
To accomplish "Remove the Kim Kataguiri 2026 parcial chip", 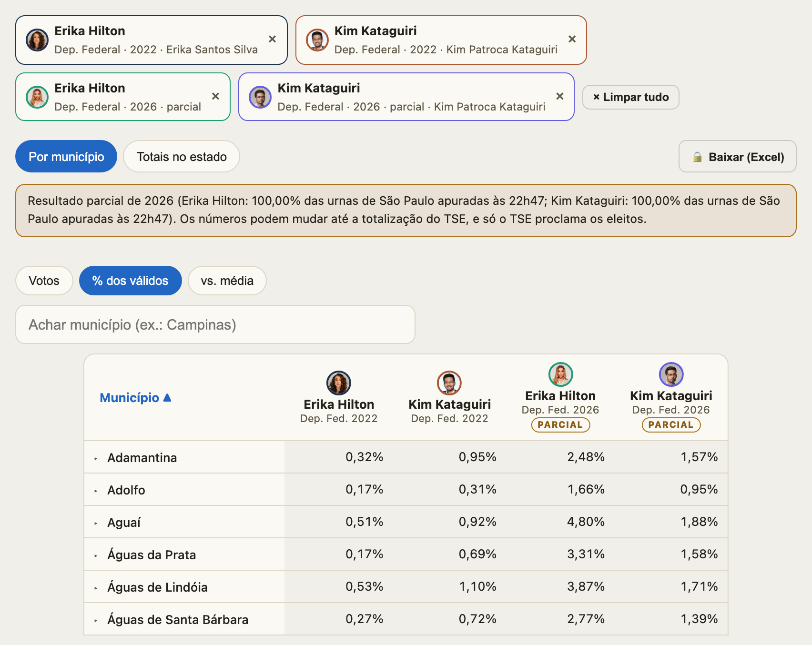I will coord(559,96).
